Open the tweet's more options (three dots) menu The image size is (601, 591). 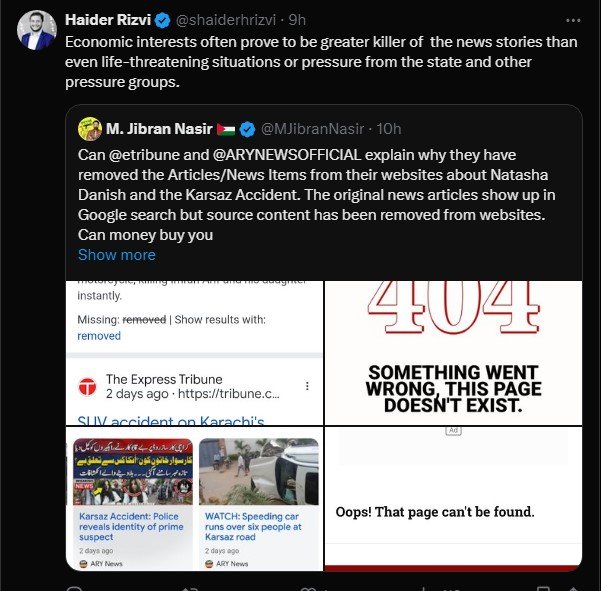(571, 19)
